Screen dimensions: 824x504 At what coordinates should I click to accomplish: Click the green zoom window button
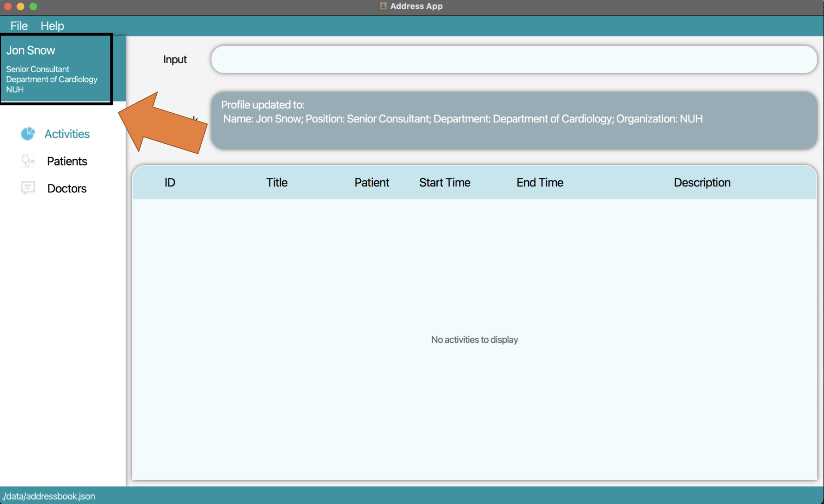34,6
